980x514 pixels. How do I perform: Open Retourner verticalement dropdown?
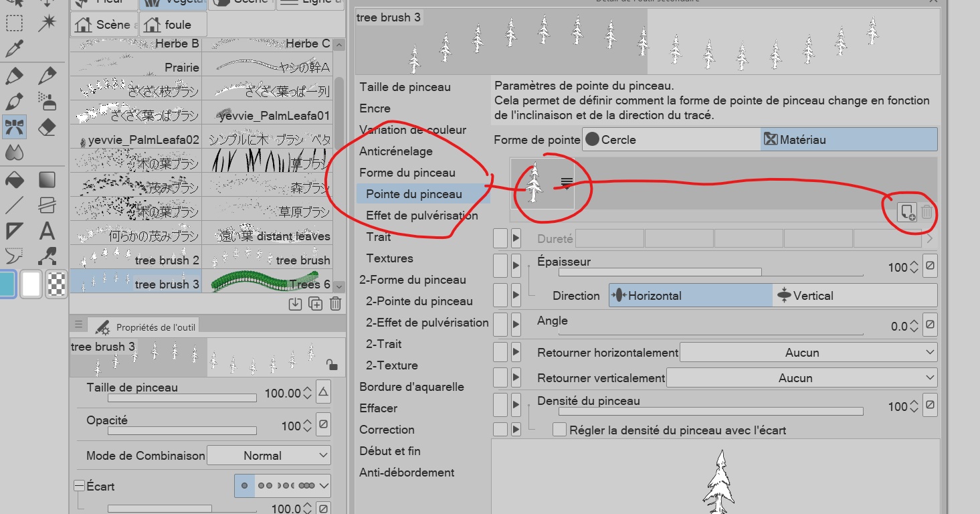click(x=801, y=378)
